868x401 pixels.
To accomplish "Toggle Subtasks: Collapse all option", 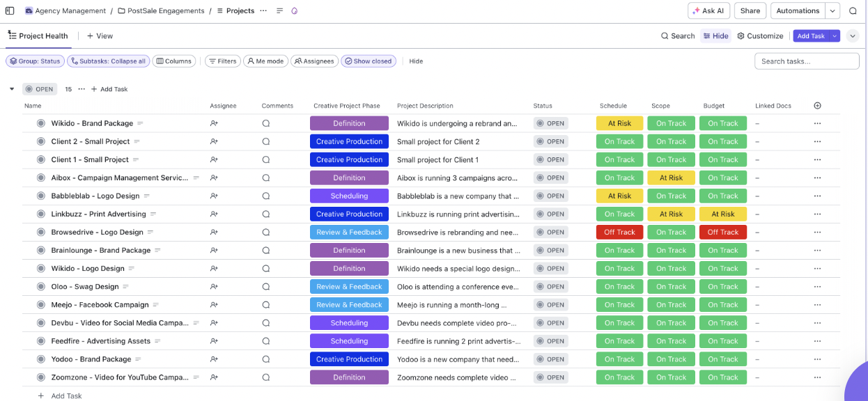I will click(x=108, y=61).
